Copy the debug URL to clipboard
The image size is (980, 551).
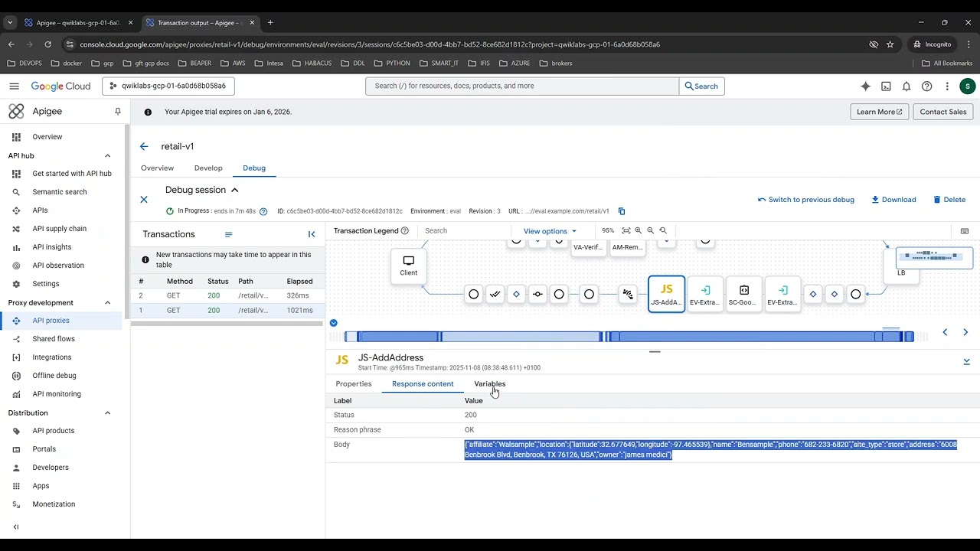(x=622, y=211)
